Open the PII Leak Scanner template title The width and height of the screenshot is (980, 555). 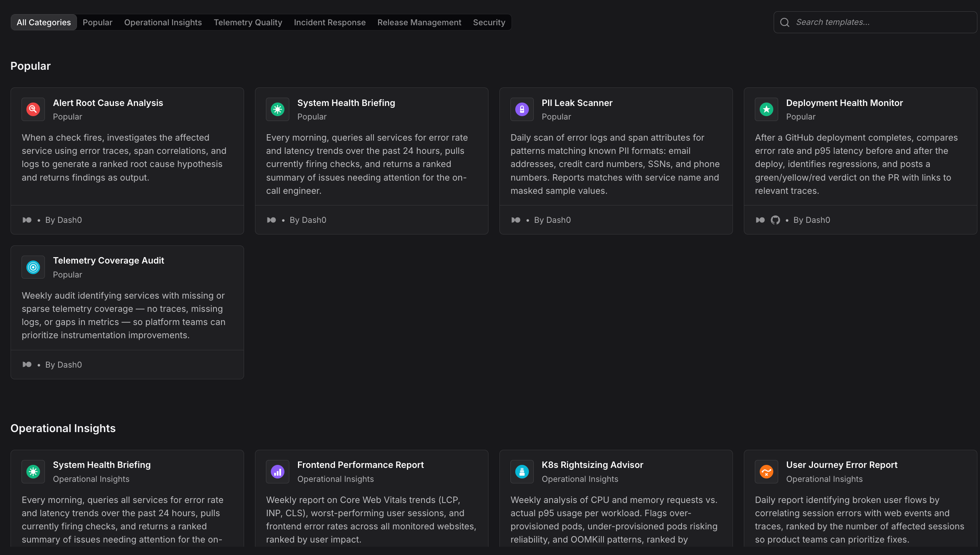577,103
